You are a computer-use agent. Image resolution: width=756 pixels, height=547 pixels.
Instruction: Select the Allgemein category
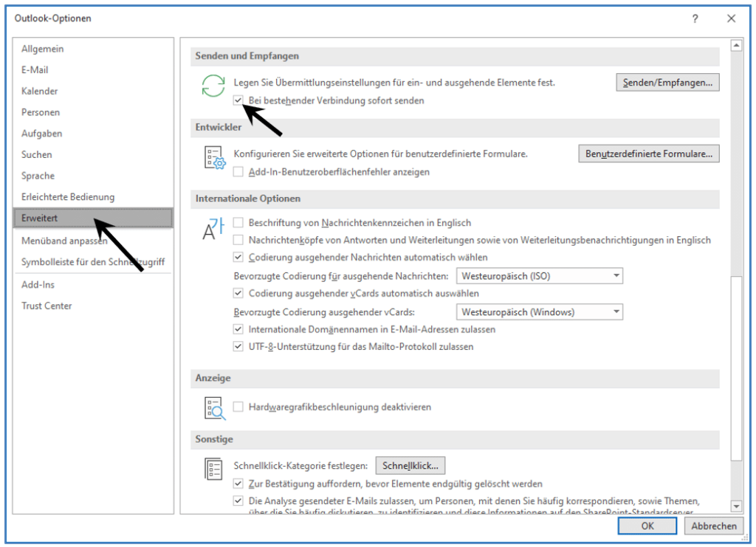(93, 49)
